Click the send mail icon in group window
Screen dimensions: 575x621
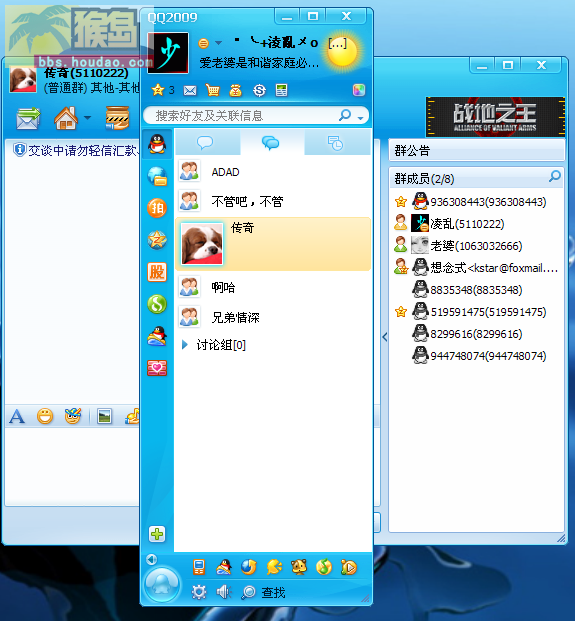28,118
